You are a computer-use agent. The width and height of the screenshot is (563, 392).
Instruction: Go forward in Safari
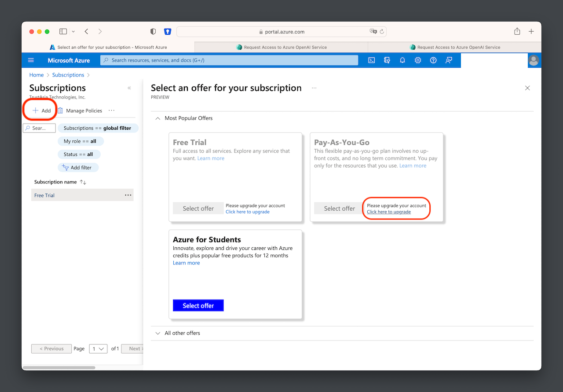(x=100, y=32)
